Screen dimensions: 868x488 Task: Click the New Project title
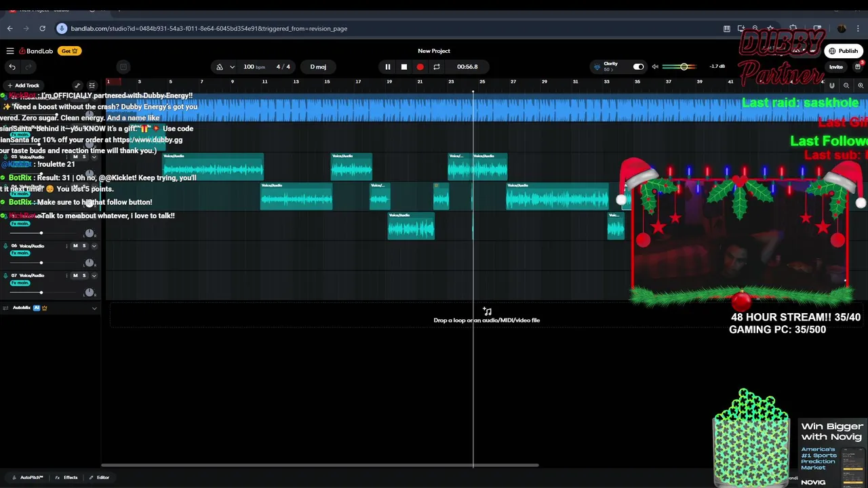point(434,51)
